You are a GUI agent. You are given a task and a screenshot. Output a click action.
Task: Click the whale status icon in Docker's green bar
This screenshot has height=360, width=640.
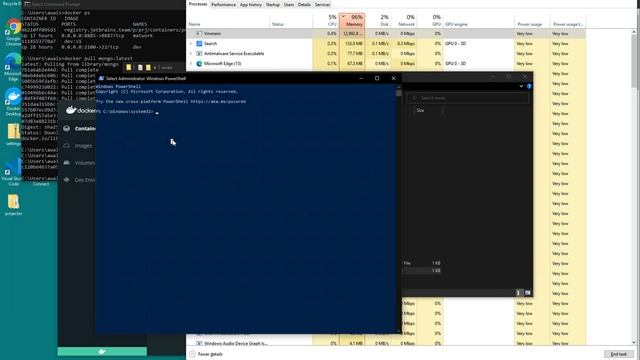(102, 351)
